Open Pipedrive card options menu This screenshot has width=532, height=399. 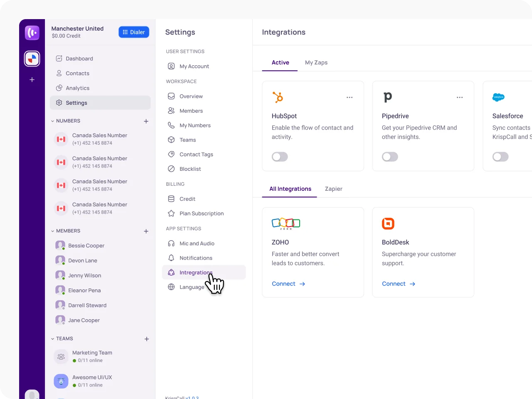460,97
